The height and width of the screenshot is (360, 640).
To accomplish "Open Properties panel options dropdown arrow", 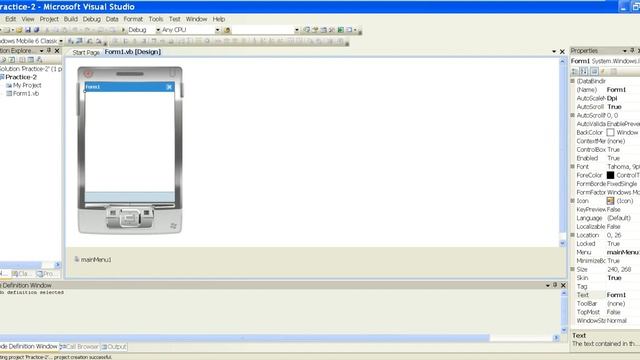I will tap(624, 51).
